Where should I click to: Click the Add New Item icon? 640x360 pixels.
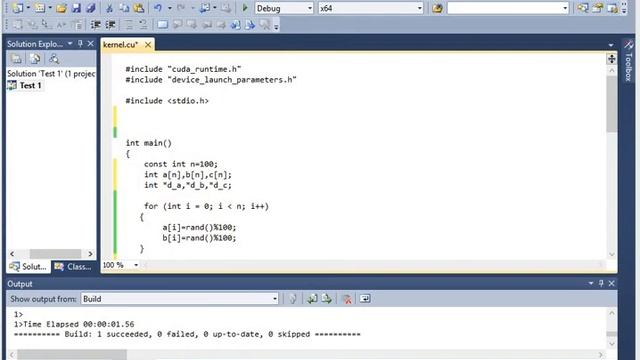click(x=39, y=8)
